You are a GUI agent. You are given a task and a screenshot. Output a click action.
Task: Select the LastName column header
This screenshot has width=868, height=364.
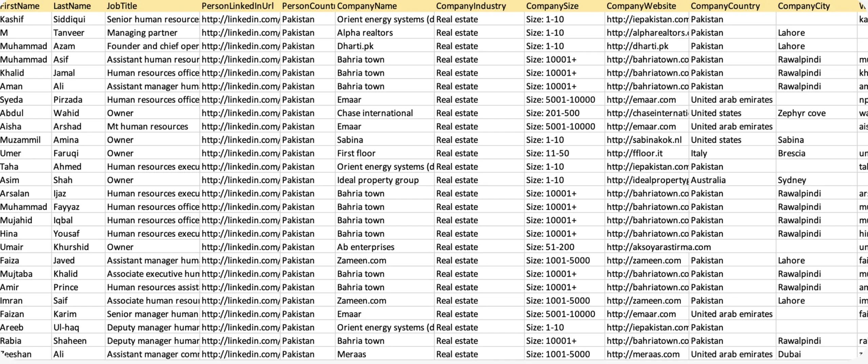[x=78, y=6]
